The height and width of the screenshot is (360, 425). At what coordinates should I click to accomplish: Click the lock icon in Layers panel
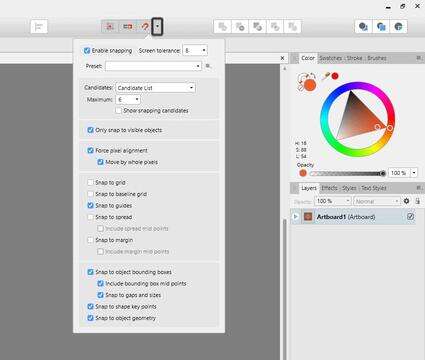click(417, 201)
